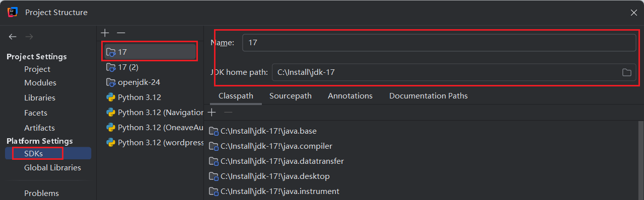Click the back navigation arrow
Viewport: 644px width, 200px height.
point(13,37)
